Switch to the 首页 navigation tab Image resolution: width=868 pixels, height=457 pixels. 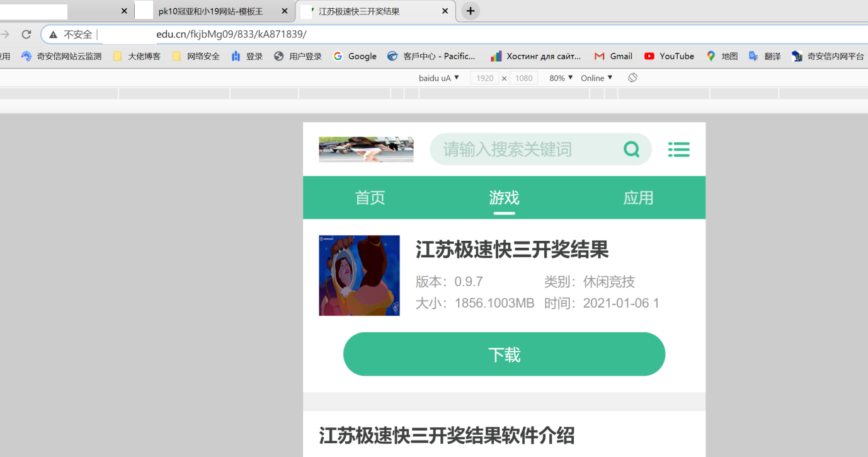[x=370, y=197]
